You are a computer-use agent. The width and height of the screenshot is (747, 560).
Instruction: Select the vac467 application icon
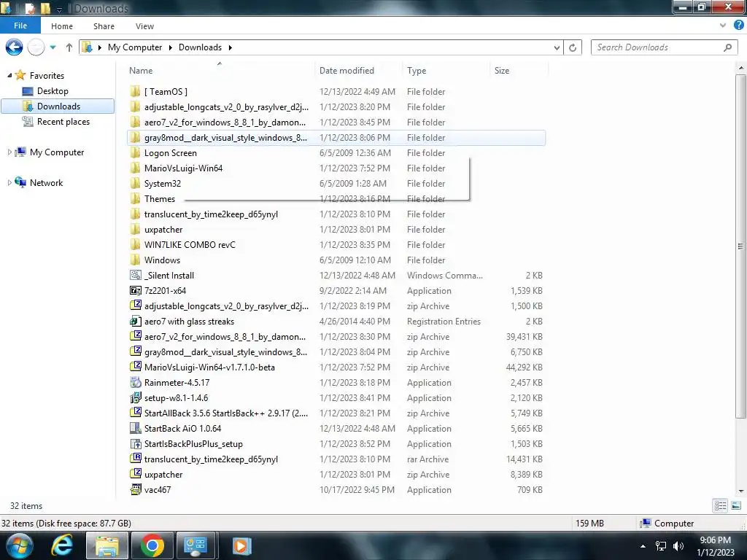(136, 489)
